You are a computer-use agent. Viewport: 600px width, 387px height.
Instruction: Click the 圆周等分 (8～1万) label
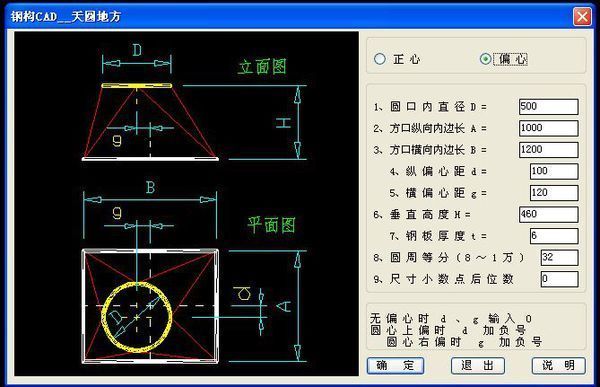(x=449, y=258)
